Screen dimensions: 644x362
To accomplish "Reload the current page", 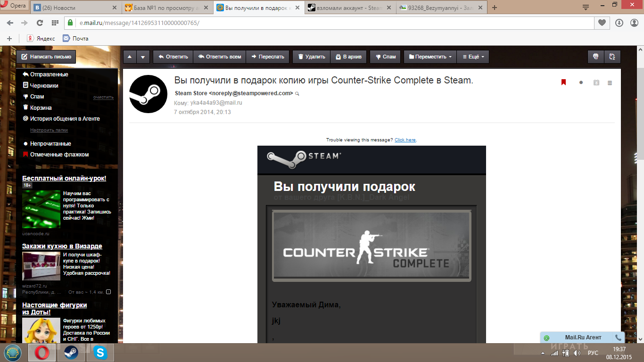I will pyautogui.click(x=40, y=23).
